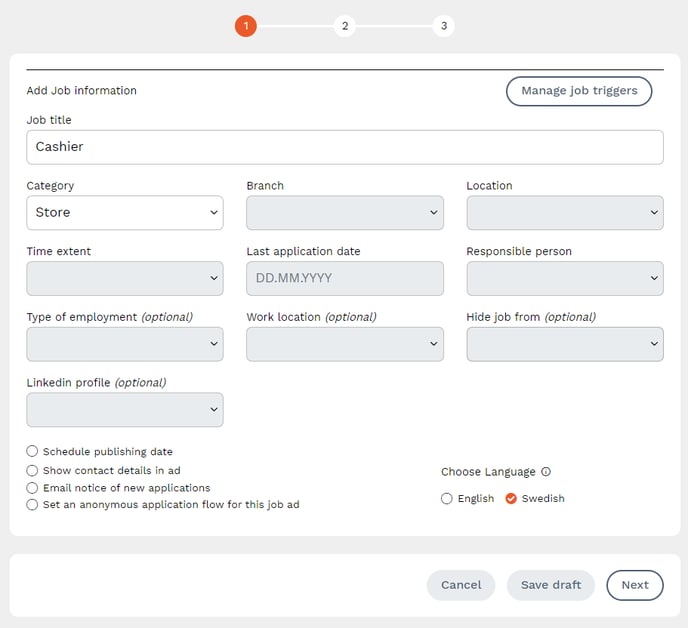Open the Responsible person dropdown
This screenshot has width=688, height=628.
coord(564,279)
